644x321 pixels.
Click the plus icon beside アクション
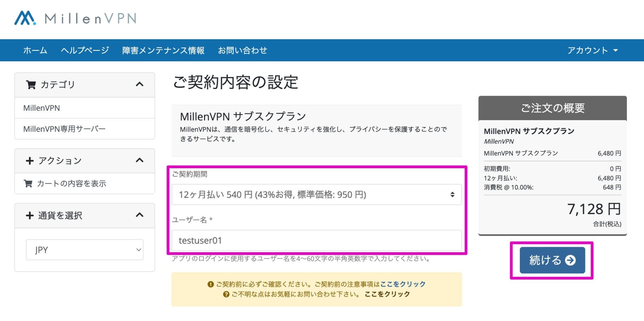coord(30,160)
